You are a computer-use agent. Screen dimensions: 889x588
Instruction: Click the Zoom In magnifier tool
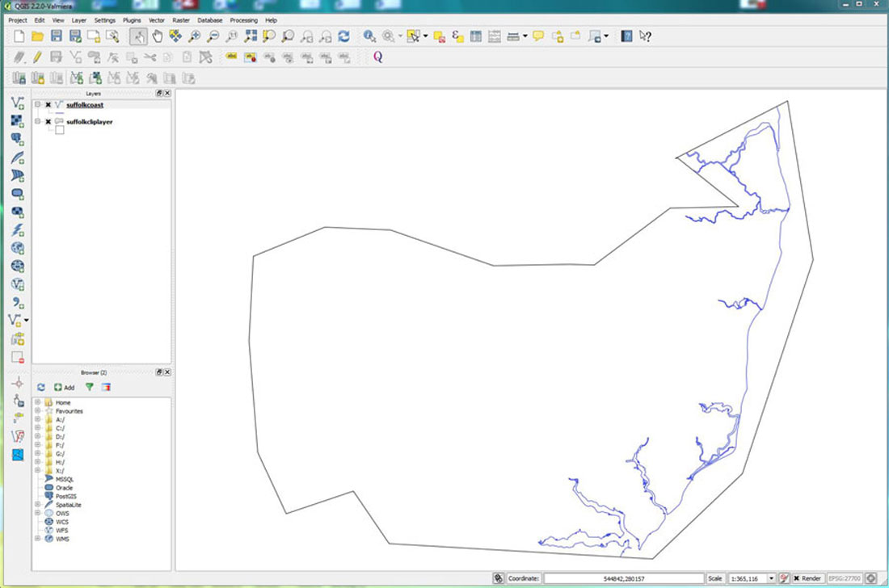[x=194, y=36]
